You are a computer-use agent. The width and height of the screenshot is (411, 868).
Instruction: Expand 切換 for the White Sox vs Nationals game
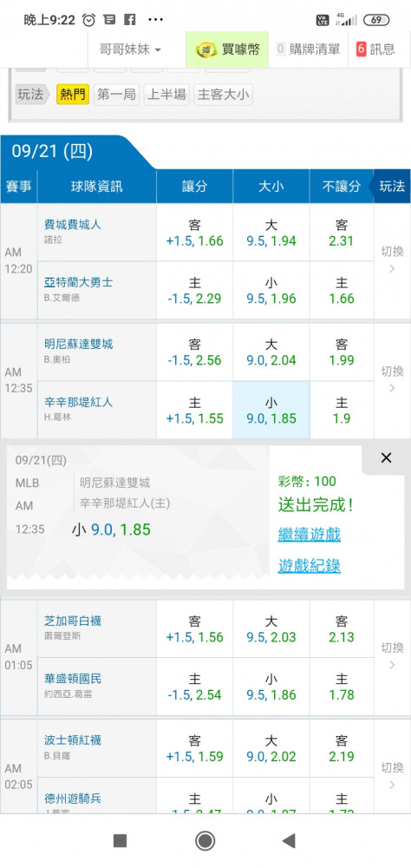click(392, 656)
